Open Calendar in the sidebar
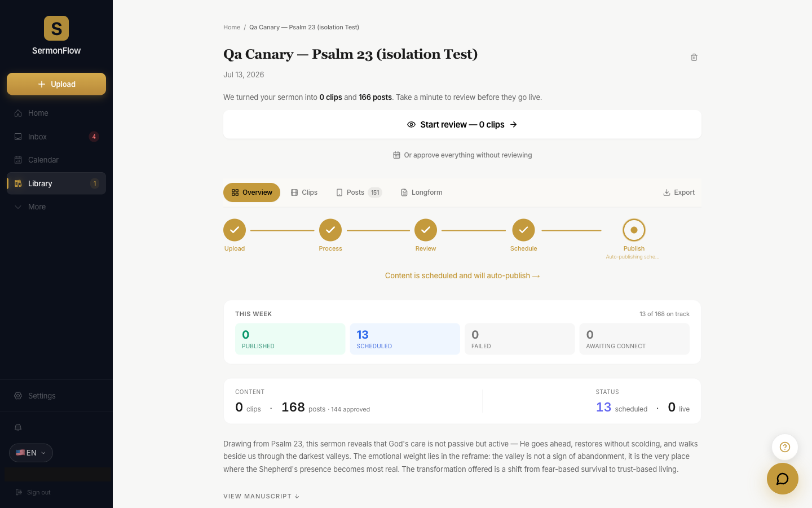Image resolution: width=812 pixels, height=508 pixels. click(x=56, y=160)
